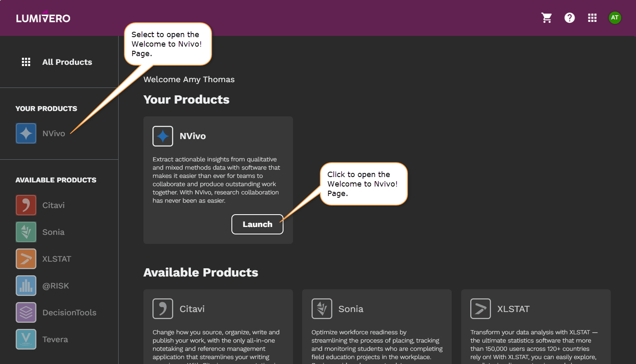This screenshot has height=364, width=636.
Task: Click the Citavi card title
Action: [192, 309]
